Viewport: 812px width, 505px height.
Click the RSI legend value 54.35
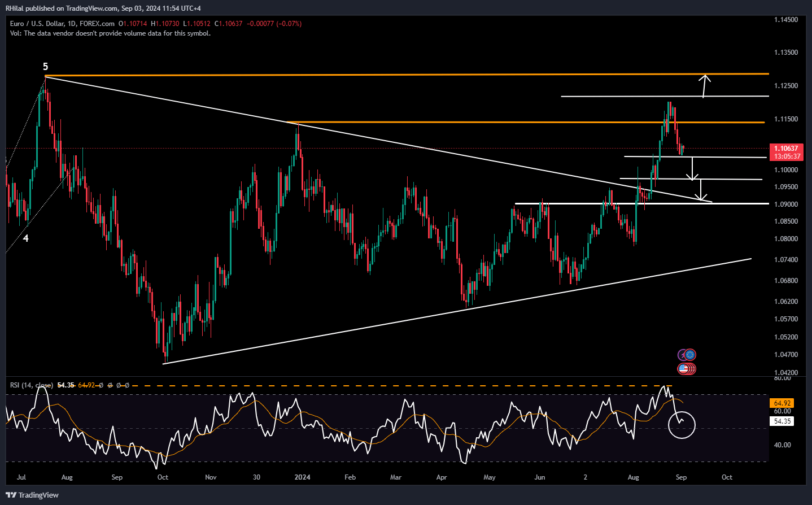(66, 385)
